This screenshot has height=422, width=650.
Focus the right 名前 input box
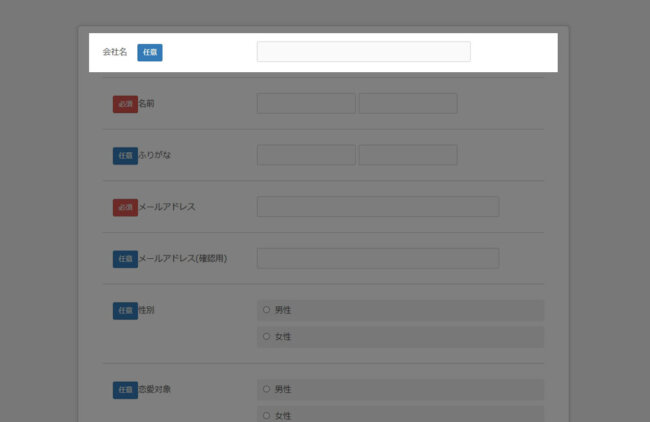click(408, 104)
